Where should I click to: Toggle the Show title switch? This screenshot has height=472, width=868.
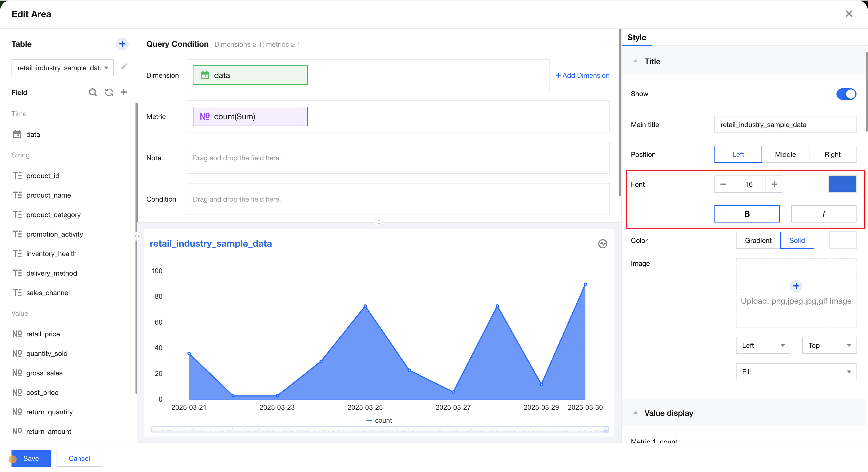846,94
